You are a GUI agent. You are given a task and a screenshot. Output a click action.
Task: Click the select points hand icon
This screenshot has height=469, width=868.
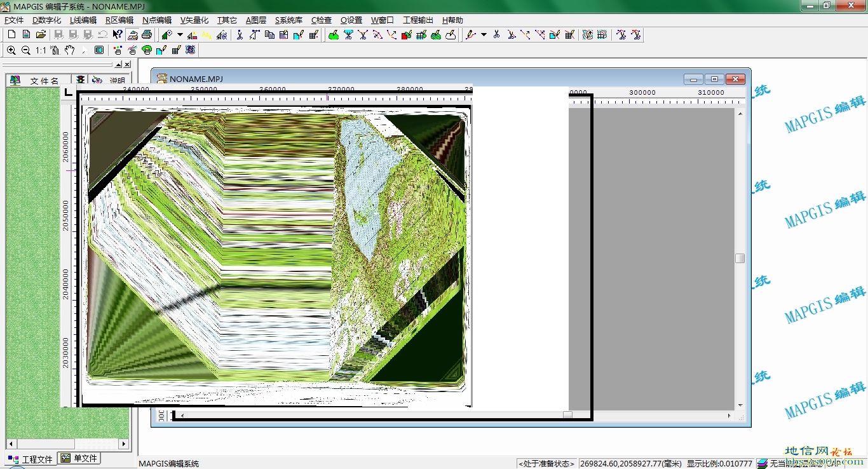[118, 50]
